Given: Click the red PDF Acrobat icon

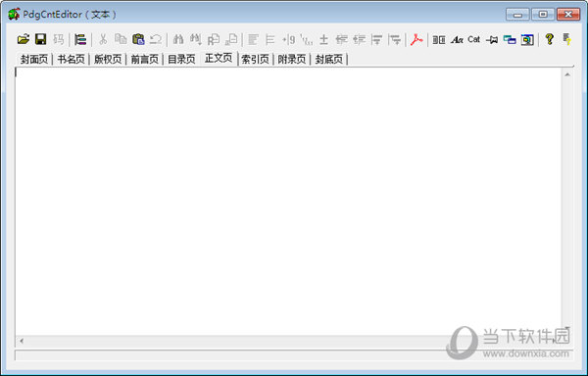Looking at the screenshot, I should (x=416, y=39).
